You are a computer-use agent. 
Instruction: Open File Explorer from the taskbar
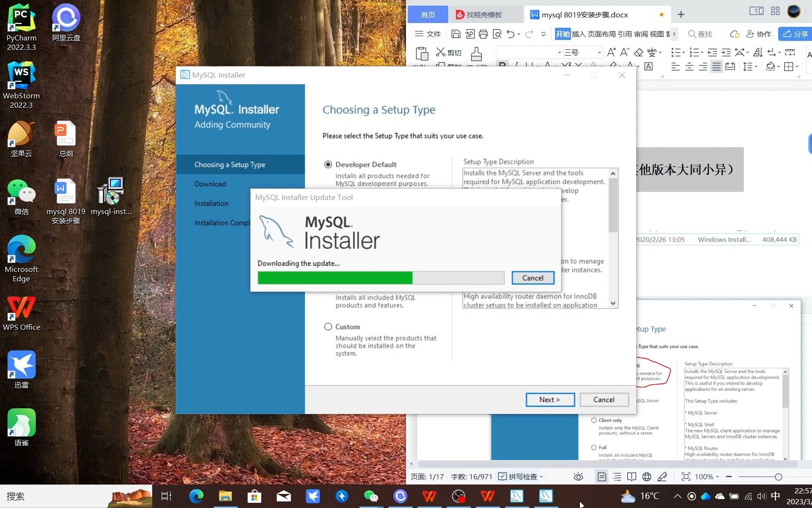[x=225, y=496]
